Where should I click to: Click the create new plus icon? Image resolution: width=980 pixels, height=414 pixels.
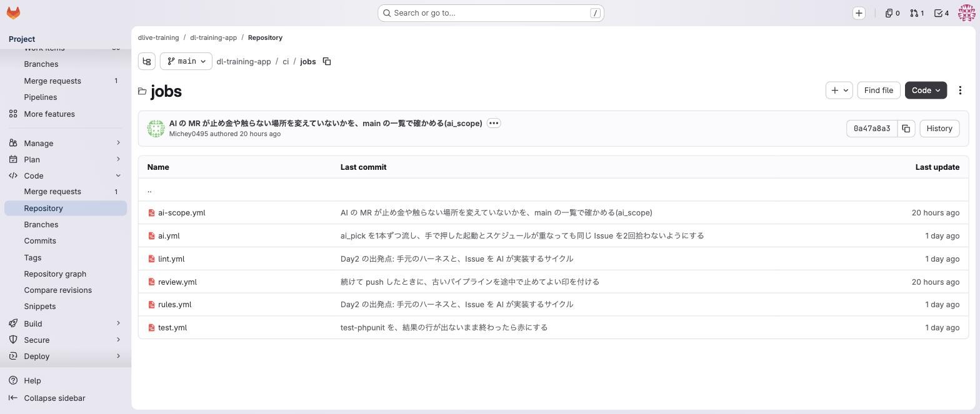[859, 13]
